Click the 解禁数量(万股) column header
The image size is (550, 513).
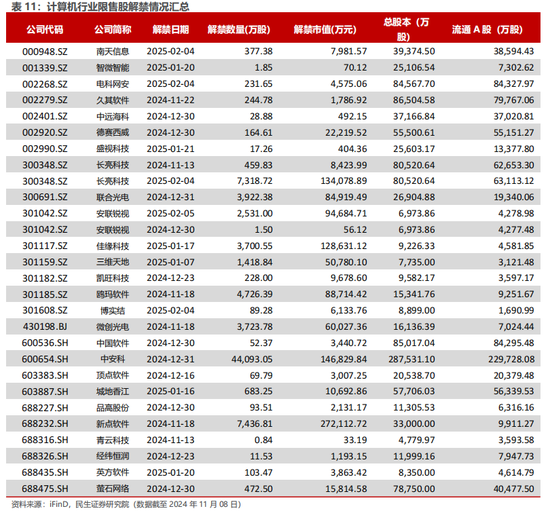pyautogui.click(x=239, y=30)
